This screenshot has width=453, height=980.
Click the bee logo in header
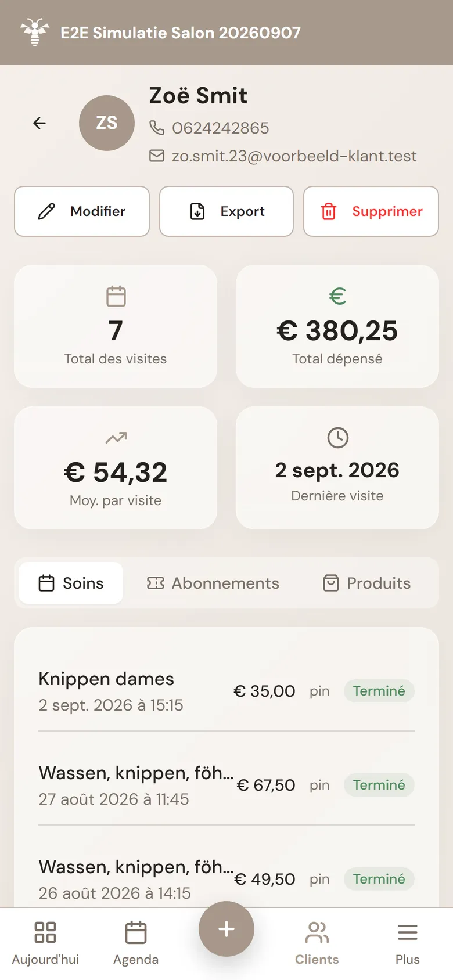pos(34,32)
